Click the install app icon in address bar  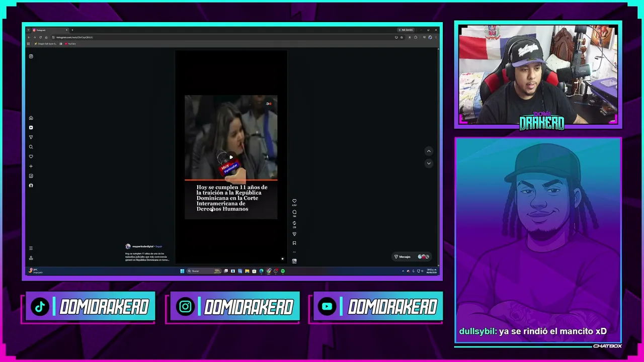coord(396,37)
